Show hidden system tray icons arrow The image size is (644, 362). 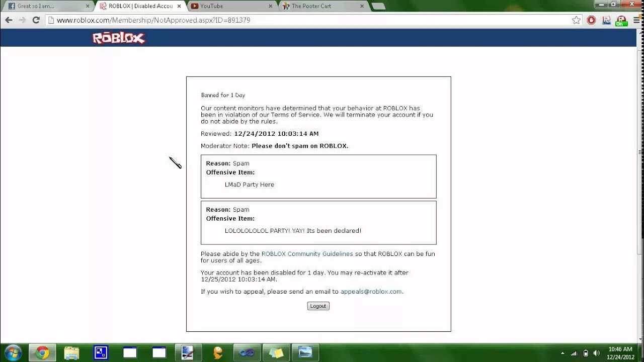tap(562, 353)
